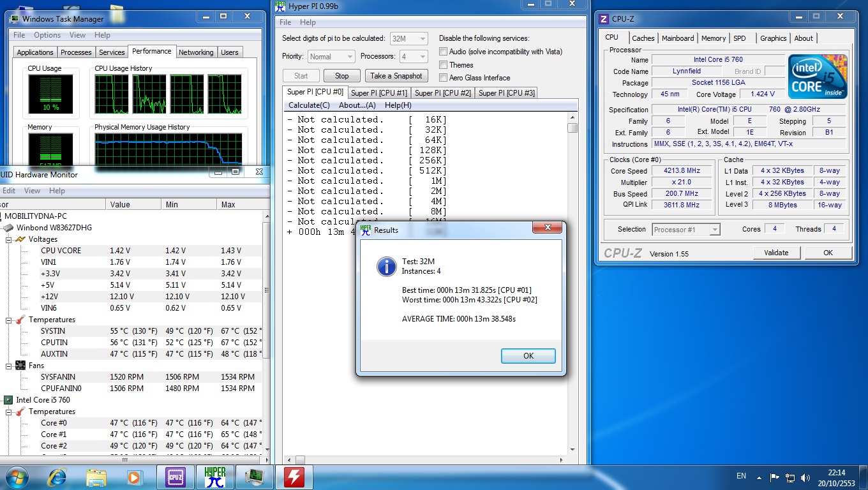Image resolution: width=868 pixels, height=490 pixels.
Task: Switch to Task Manager via its taskbar icon
Action: [x=254, y=477]
